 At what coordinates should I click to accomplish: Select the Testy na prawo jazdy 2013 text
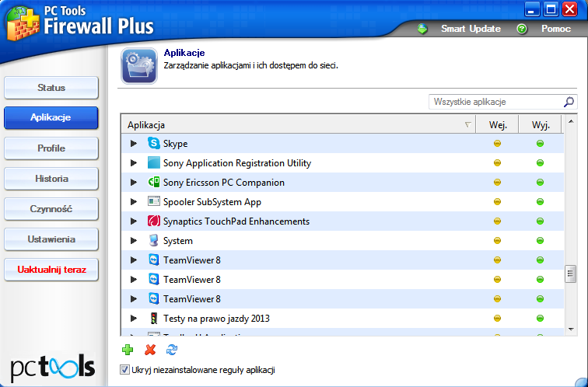(x=216, y=319)
